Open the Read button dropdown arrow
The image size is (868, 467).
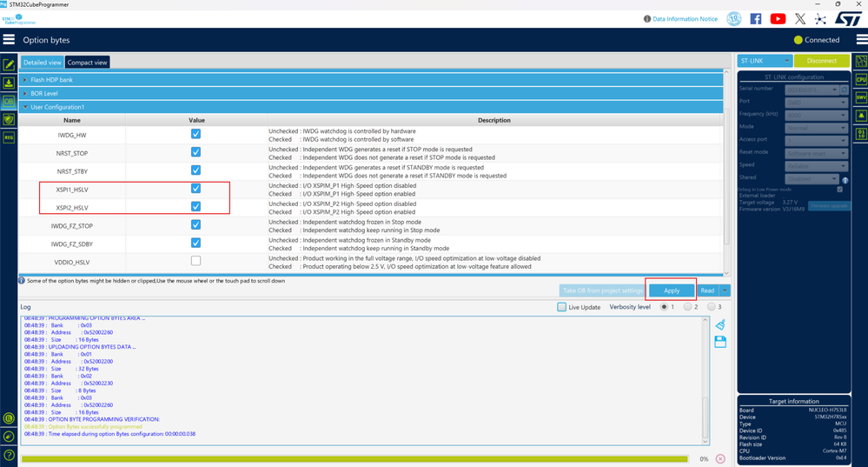[725, 290]
